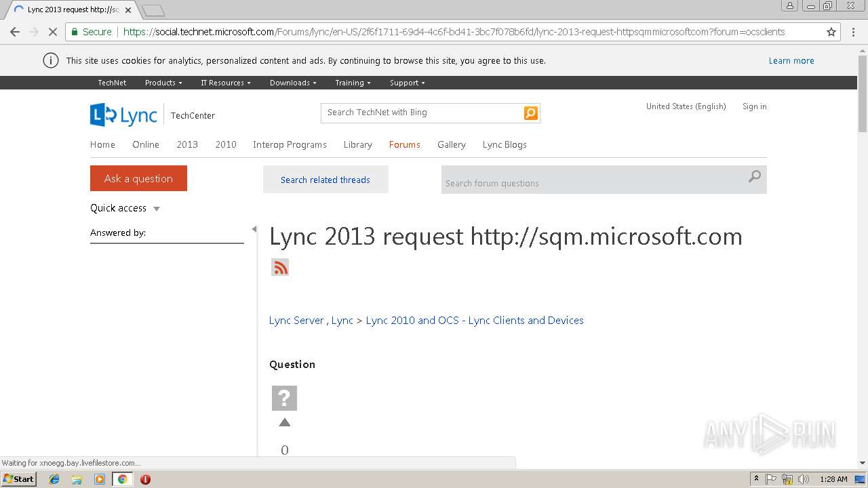
Task: Upvote the question with up arrow
Action: [x=285, y=422]
